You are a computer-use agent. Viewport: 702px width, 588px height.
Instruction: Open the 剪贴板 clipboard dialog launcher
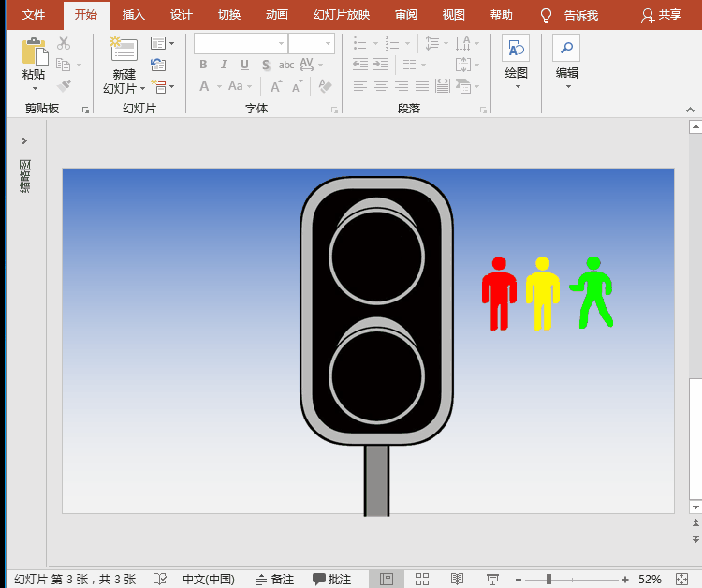(x=85, y=110)
